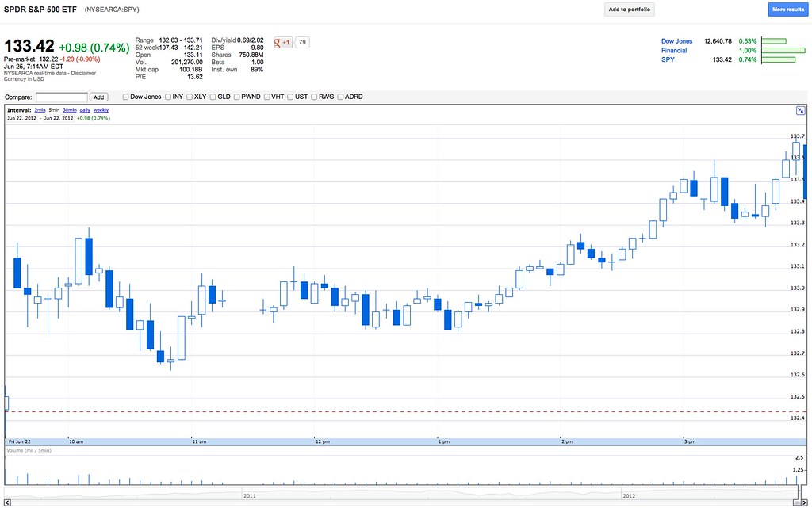Click the Compare ticker input field
Image resolution: width=812 pixels, height=508 pixels.
click(x=62, y=97)
